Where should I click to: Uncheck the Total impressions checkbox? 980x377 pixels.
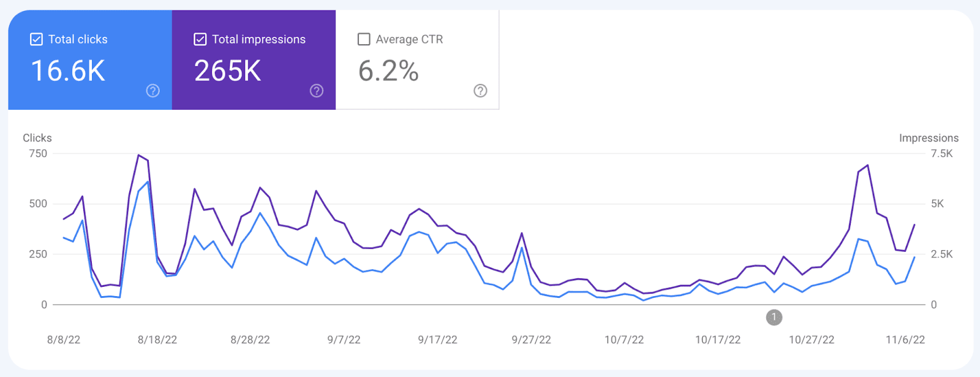point(200,39)
